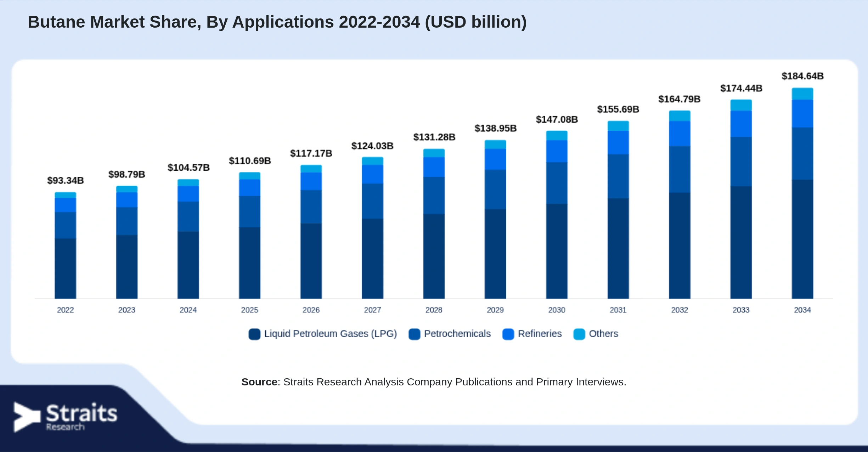
Task: Click the 2031 axis label
Action: coord(618,310)
